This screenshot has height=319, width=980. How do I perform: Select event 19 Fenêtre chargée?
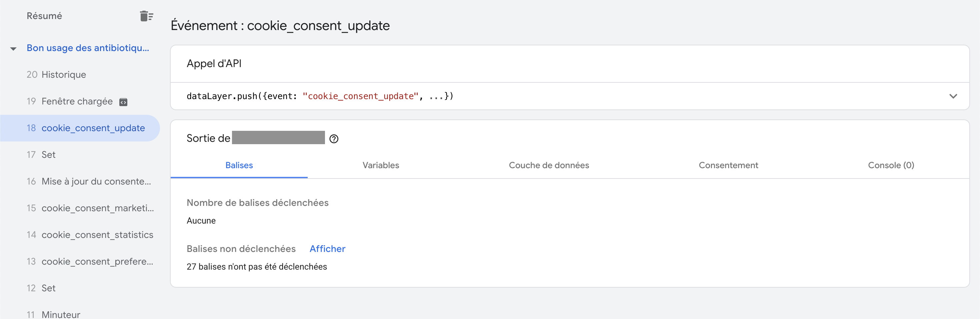click(x=77, y=101)
